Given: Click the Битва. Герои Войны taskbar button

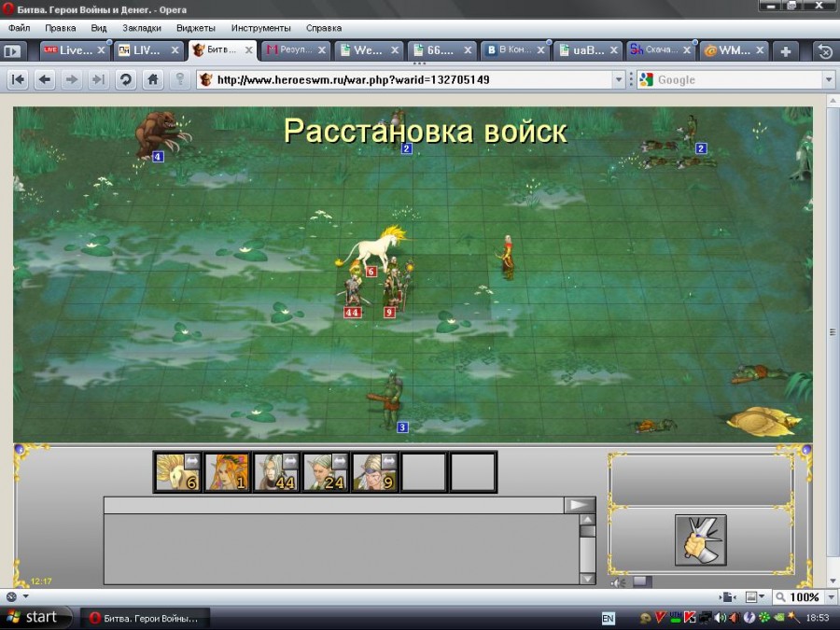Looking at the screenshot, I should click(x=145, y=618).
